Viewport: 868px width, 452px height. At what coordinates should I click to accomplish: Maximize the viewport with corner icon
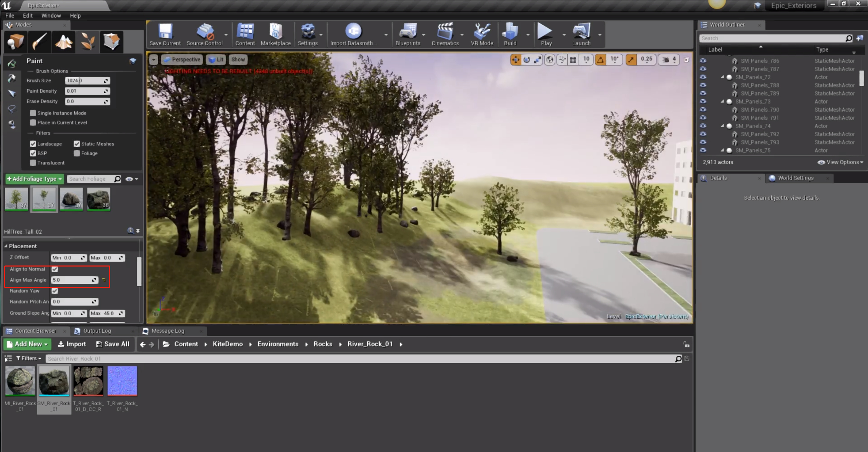[687, 60]
